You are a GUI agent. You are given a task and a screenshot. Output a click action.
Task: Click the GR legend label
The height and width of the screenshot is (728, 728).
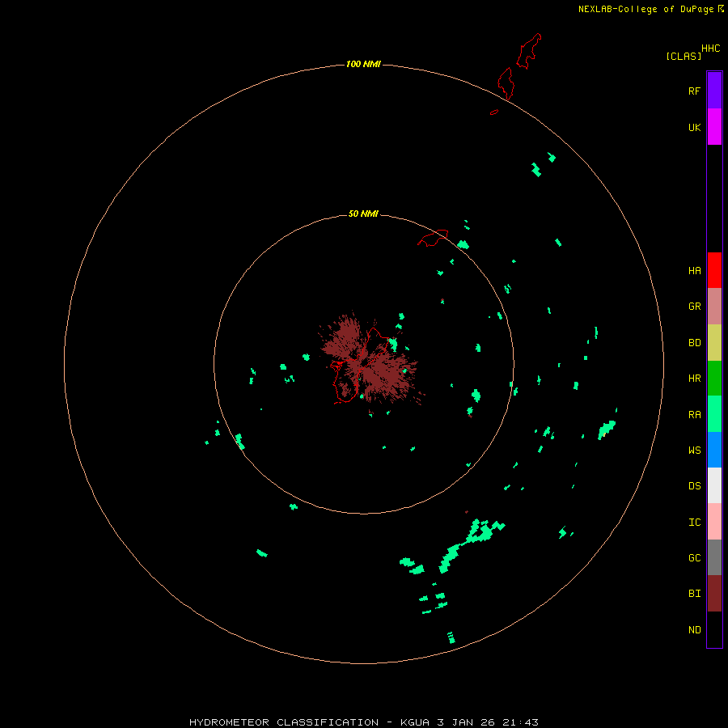tap(694, 307)
